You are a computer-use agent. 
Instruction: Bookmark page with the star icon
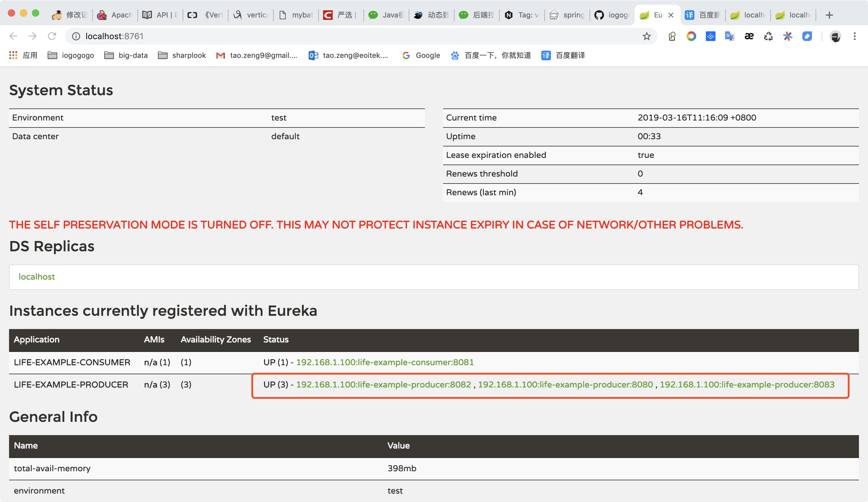[x=646, y=36]
